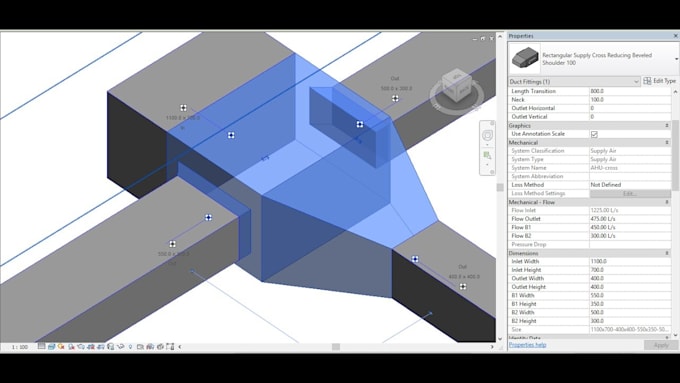Click the Flow B1 value 450.00 L/s
The height and width of the screenshot is (383, 680).
click(630, 227)
